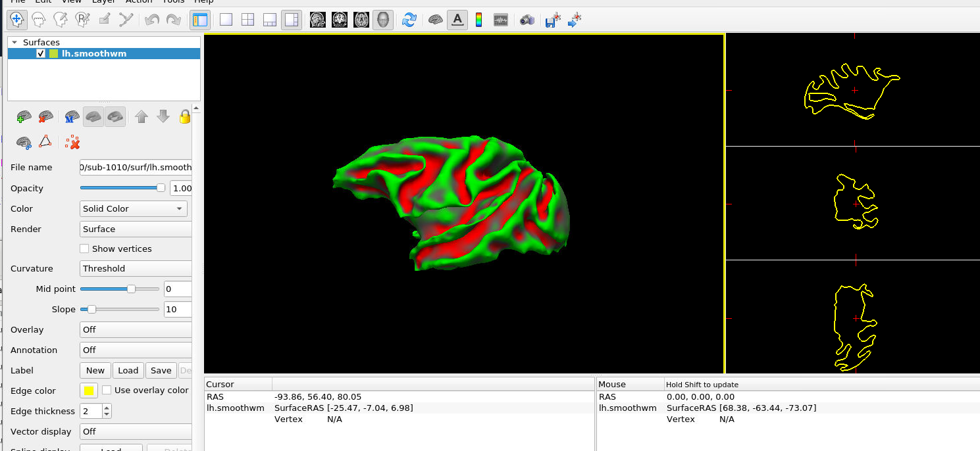Open the View menu
Image resolution: width=980 pixels, height=451 pixels.
[x=72, y=2]
